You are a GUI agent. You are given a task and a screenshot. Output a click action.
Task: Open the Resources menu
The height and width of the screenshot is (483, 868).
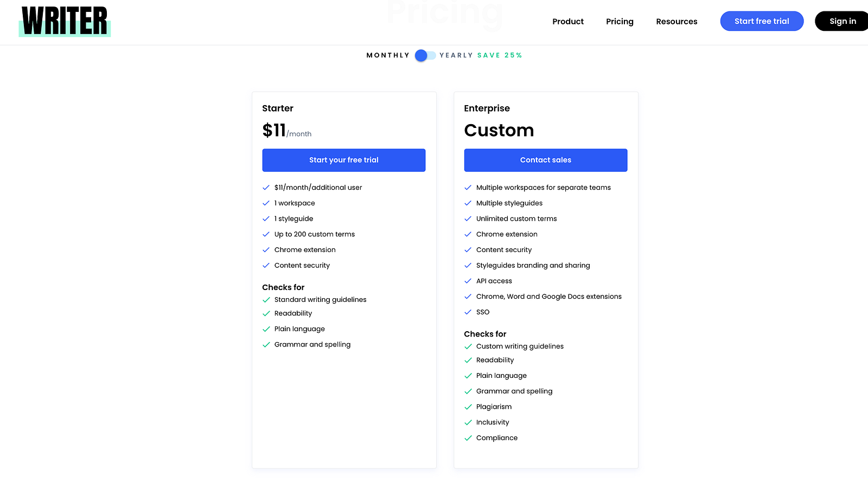676,22
